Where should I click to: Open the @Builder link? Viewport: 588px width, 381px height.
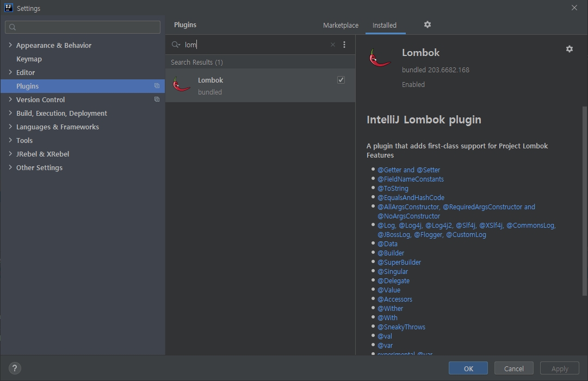[x=391, y=253]
